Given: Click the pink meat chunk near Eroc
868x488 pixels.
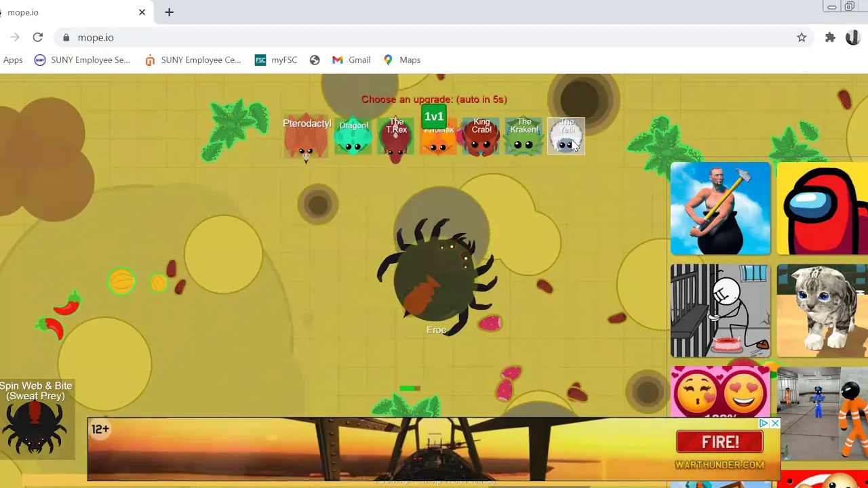Looking at the screenshot, I should coord(490,323).
